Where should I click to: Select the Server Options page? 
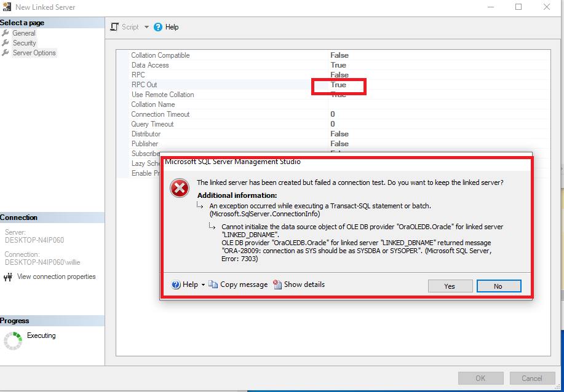click(34, 53)
